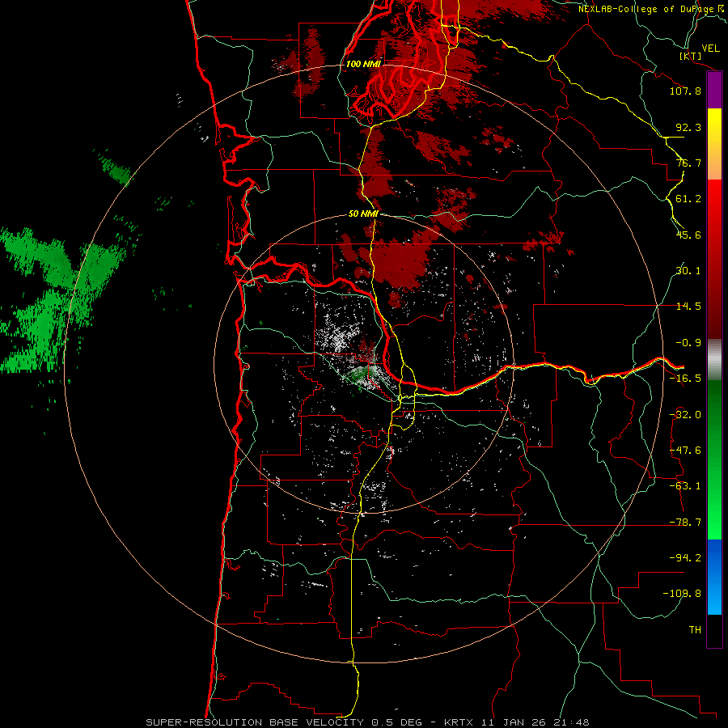This screenshot has height=728, width=728.
Task: Click the -94.2 velocity scale value
Action: 685,558
